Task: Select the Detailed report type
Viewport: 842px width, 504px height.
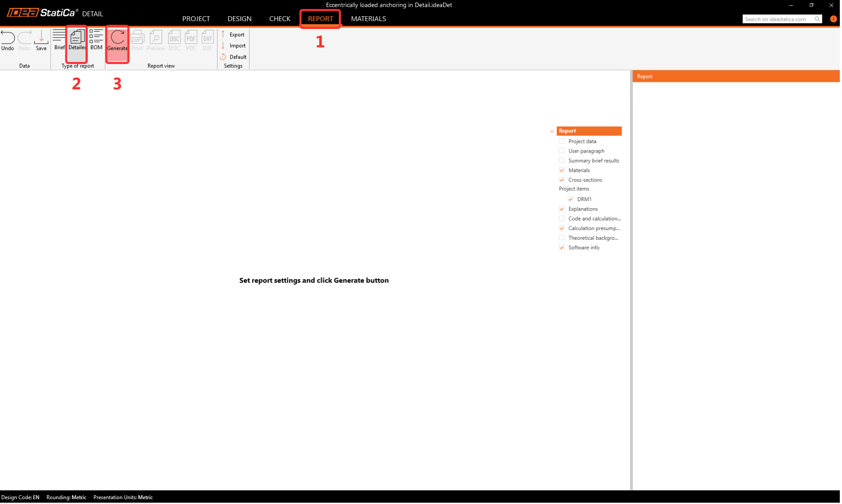Action: [77, 38]
